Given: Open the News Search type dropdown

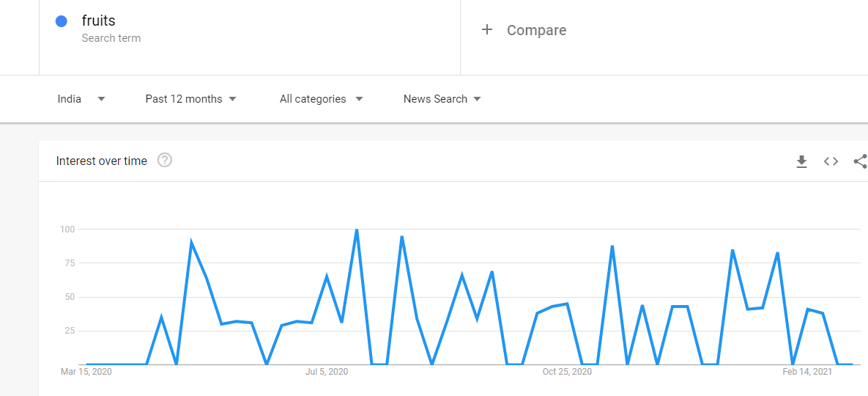Looking at the screenshot, I should [442, 99].
